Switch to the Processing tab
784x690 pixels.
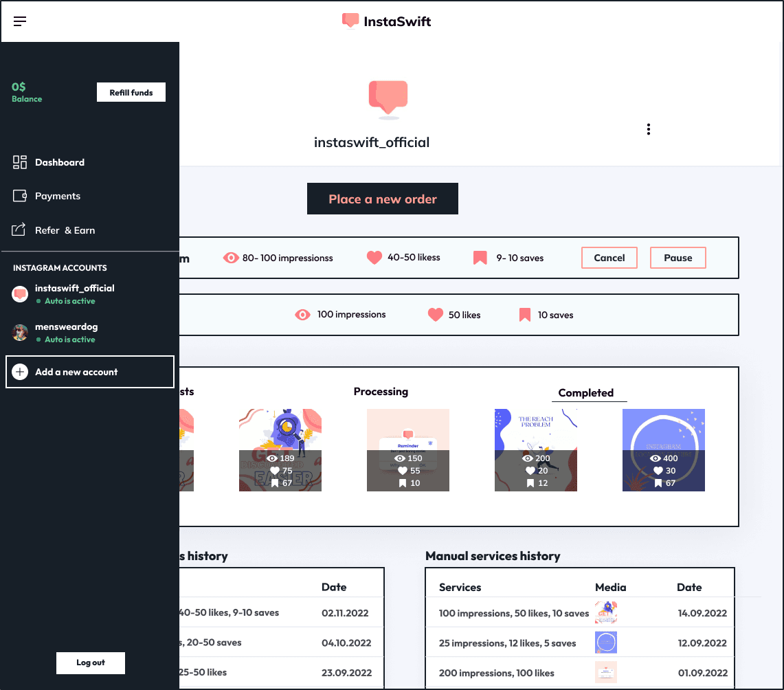(381, 392)
